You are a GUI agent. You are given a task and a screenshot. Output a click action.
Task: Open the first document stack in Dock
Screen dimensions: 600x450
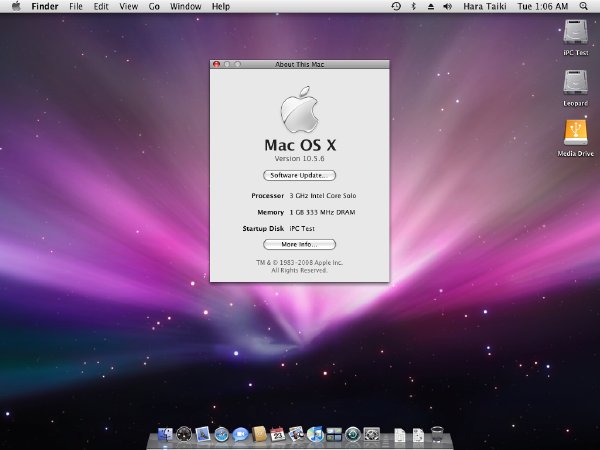click(x=399, y=435)
